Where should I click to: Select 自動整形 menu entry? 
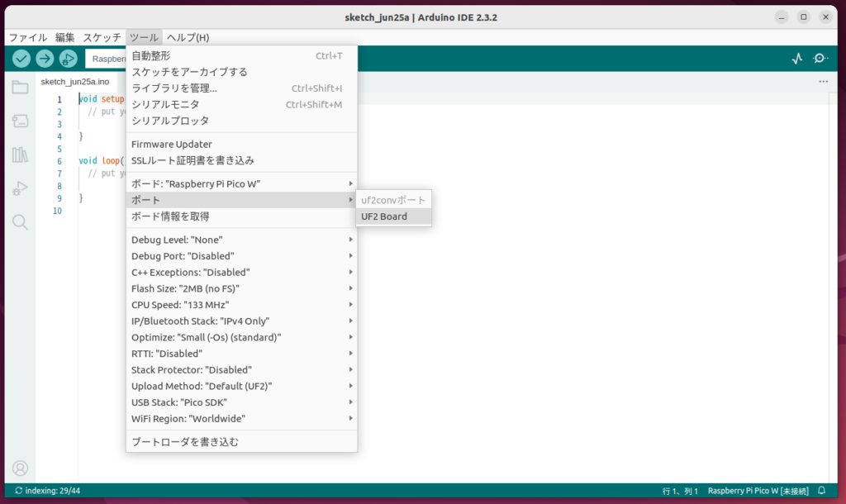click(x=241, y=55)
